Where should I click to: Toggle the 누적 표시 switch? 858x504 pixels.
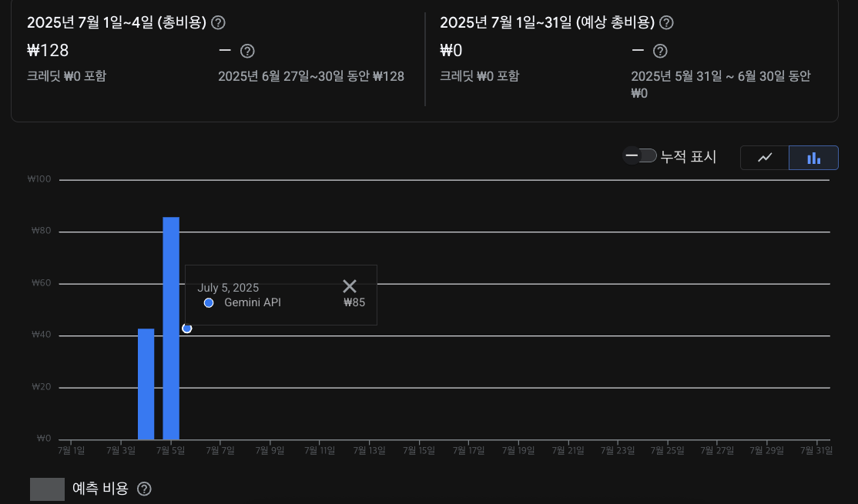click(640, 156)
